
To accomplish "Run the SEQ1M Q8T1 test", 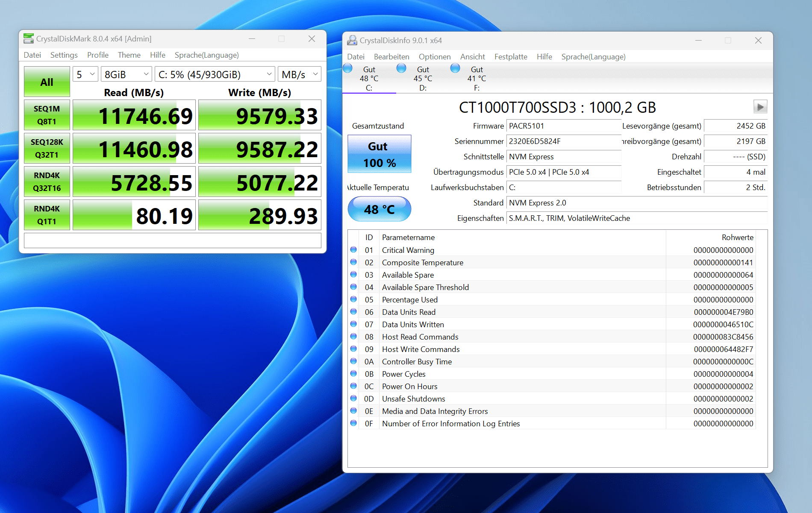I will point(47,115).
